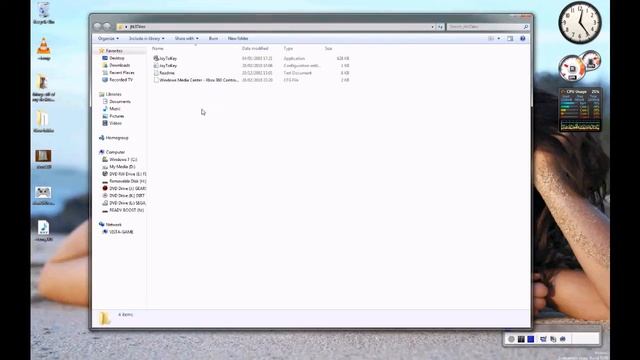Screen dimensions: 640x360
Task: Click the CPU Usage gadget
Action: tap(580, 110)
